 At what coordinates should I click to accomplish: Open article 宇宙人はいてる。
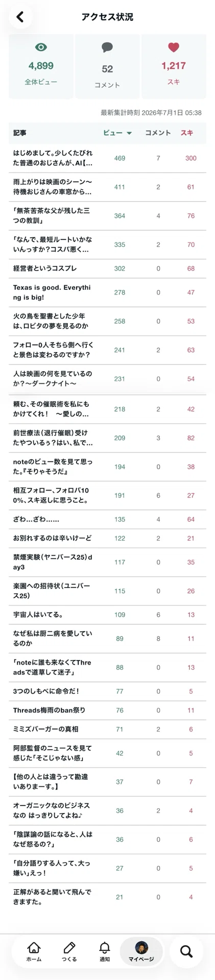(x=107, y=615)
